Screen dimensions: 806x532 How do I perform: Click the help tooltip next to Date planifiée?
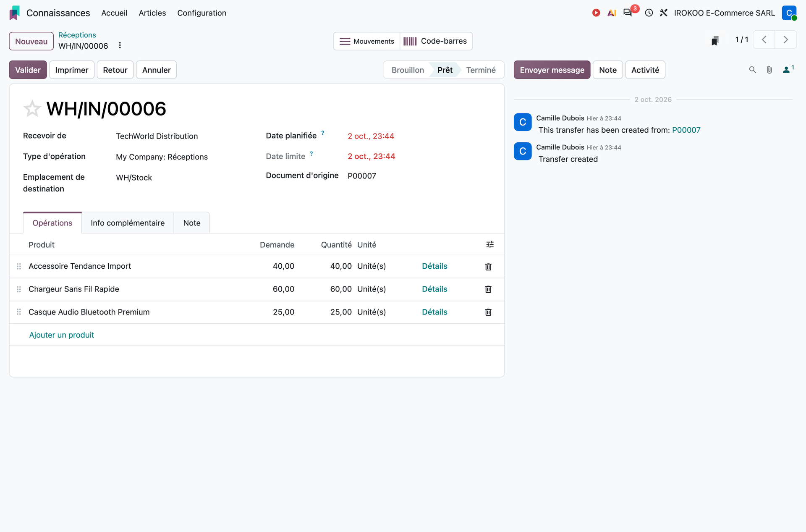tap(323, 133)
